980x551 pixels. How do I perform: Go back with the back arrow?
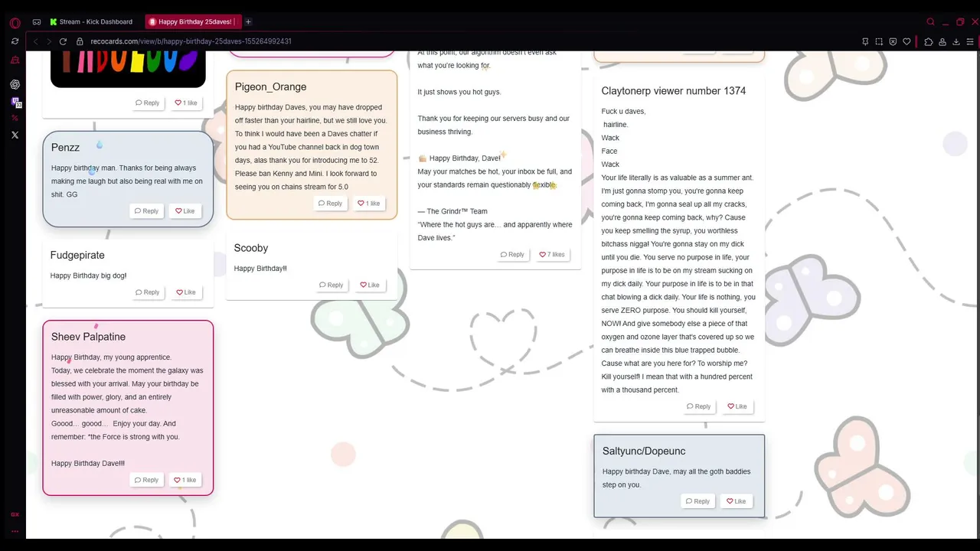click(35, 41)
